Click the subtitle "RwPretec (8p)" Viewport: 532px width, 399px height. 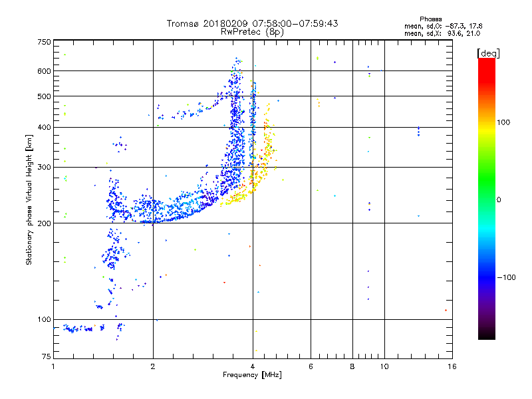click(252, 32)
